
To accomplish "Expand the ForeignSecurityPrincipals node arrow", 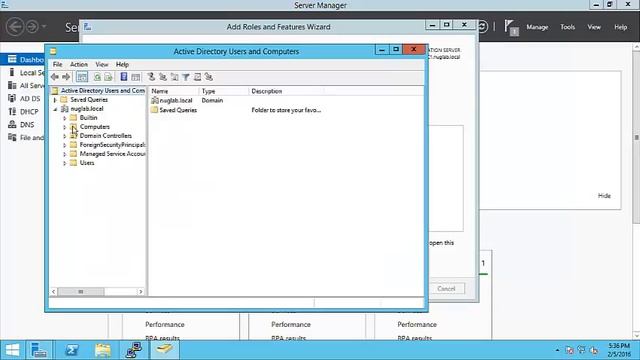I will coord(64,145).
